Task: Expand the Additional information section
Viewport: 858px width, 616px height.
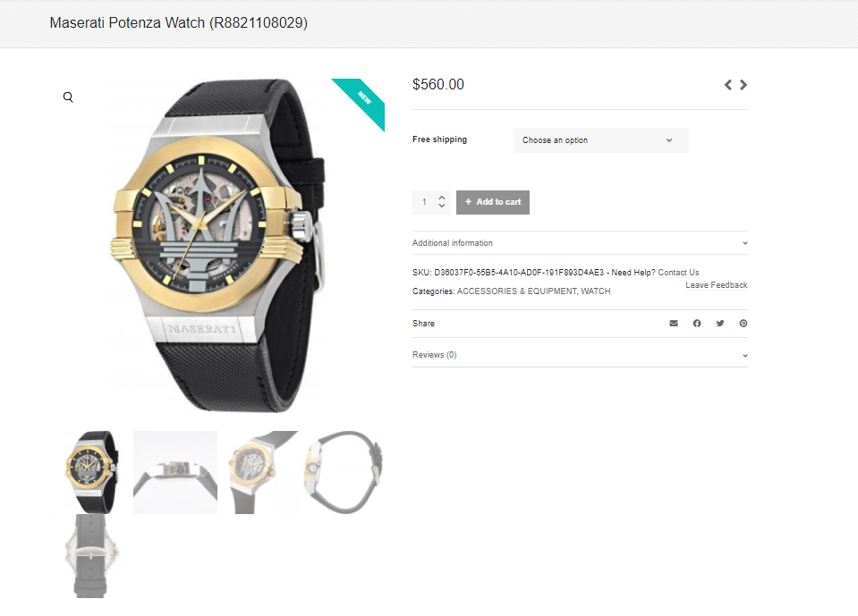Action: point(580,242)
